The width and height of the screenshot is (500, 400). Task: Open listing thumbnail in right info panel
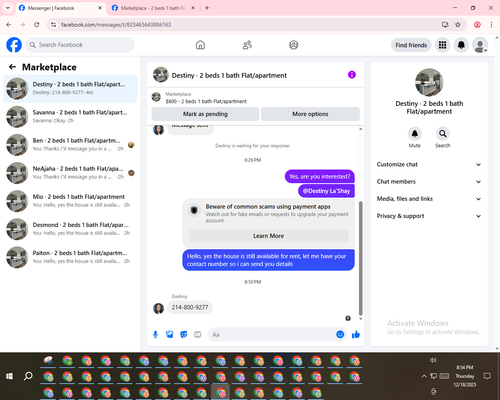pyautogui.click(x=429, y=82)
